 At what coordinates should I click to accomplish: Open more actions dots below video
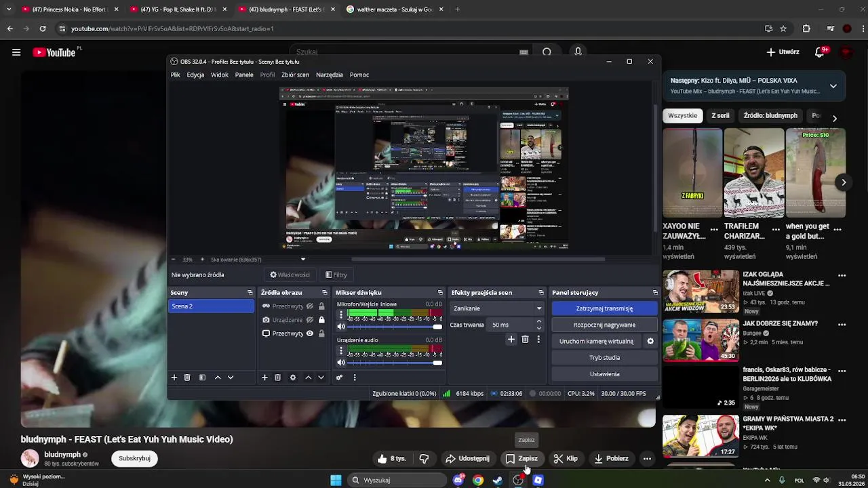(647, 459)
